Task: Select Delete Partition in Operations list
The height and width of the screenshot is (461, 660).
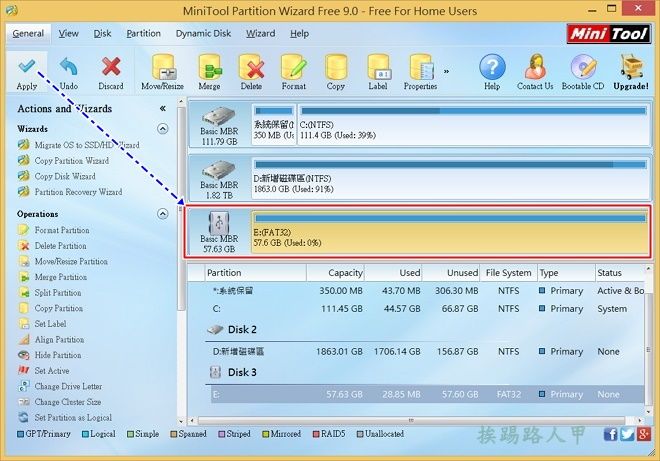Action: pyautogui.click(x=52, y=245)
